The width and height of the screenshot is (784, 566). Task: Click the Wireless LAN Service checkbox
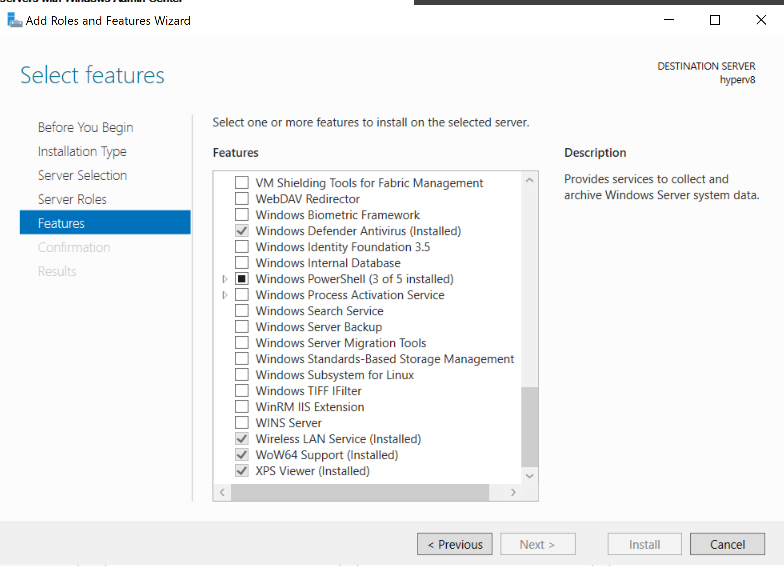tap(242, 438)
